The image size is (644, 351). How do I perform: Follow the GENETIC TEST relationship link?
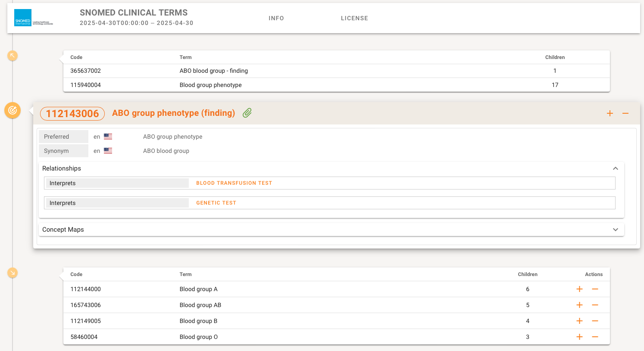216,203
